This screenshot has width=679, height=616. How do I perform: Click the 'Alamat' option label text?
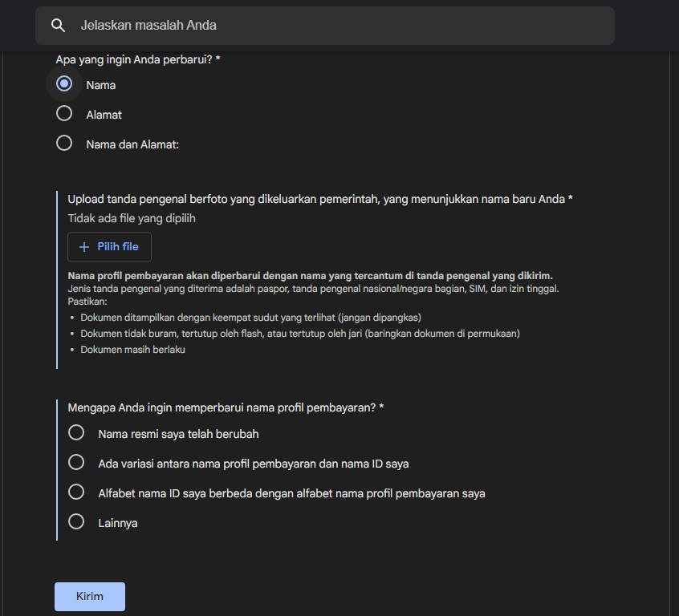click(x=104, y=115)
